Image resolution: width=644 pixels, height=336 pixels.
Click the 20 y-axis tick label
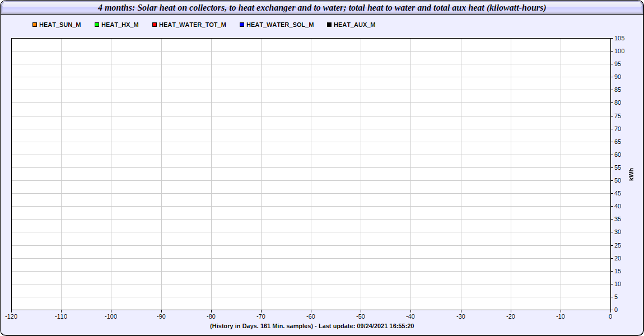point(618,258)
